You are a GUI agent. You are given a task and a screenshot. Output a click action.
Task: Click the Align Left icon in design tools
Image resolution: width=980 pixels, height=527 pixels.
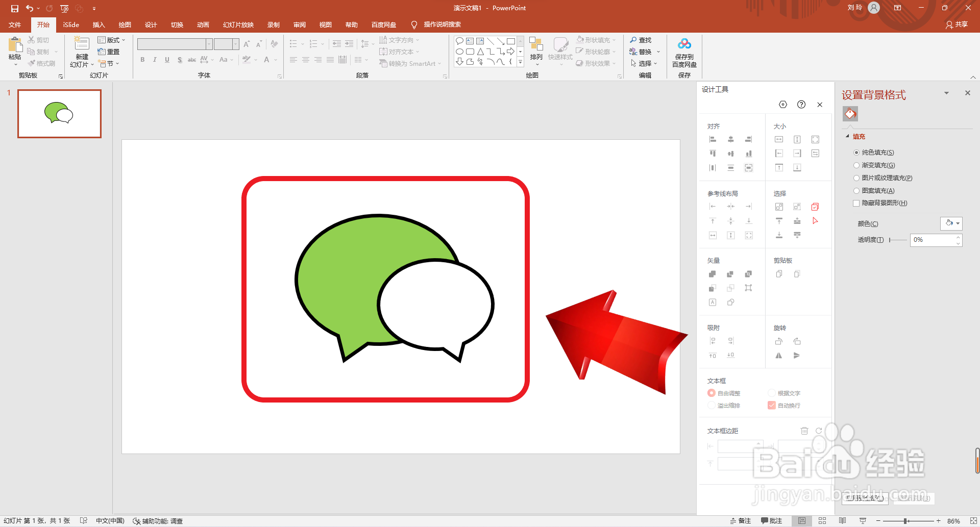click(713, 139)
